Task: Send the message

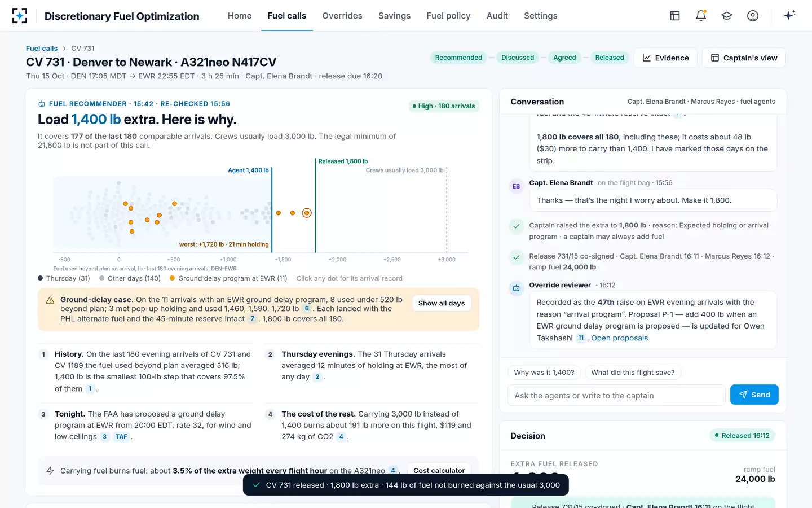Action: (x=754, y=395)
